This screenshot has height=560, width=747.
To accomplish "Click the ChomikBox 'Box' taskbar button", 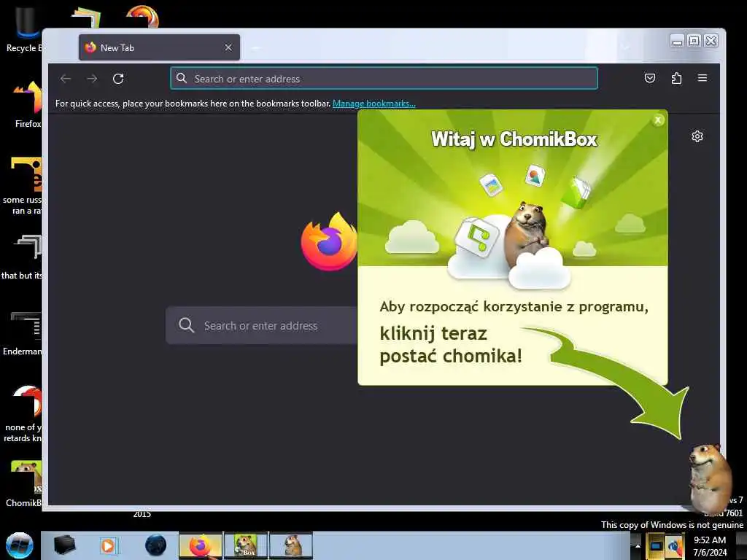I will [246, 545].
